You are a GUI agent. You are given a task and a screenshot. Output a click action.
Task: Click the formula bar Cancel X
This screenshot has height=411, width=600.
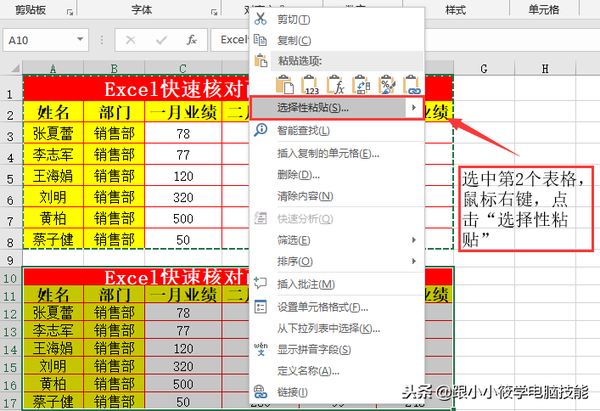click(x=130, y=40)
